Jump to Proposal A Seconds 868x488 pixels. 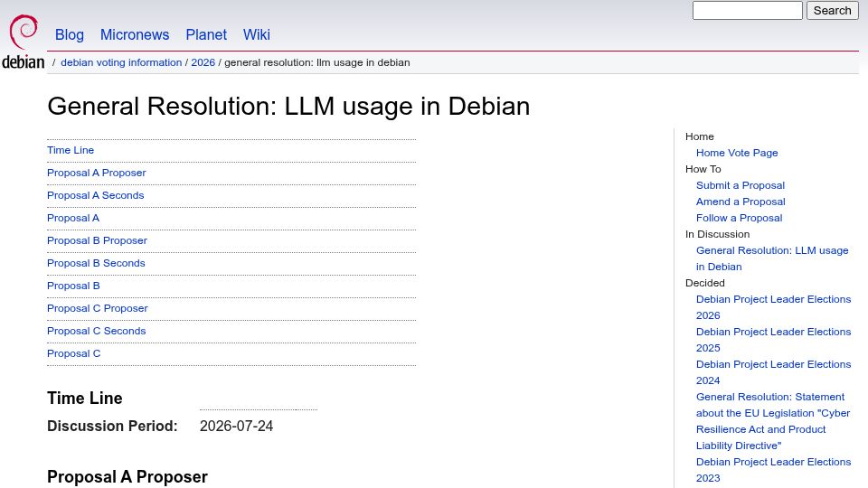pos(95,195)
